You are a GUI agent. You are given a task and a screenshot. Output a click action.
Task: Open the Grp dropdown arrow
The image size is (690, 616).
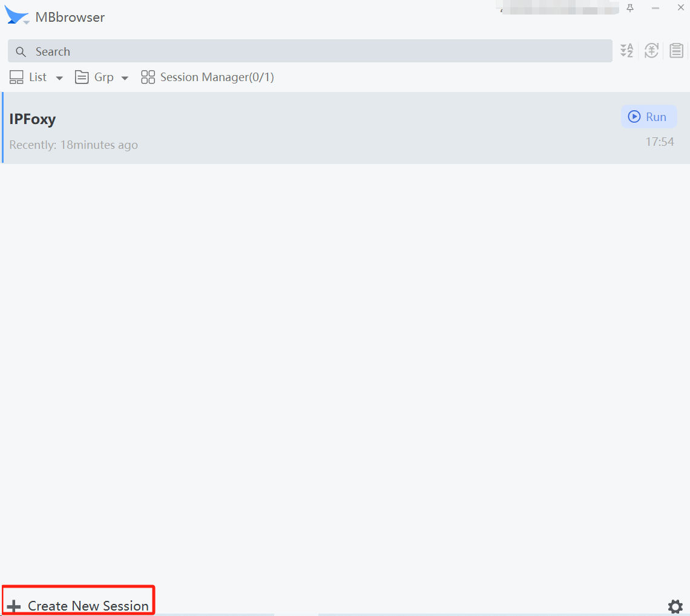click(x=124, y=77)
